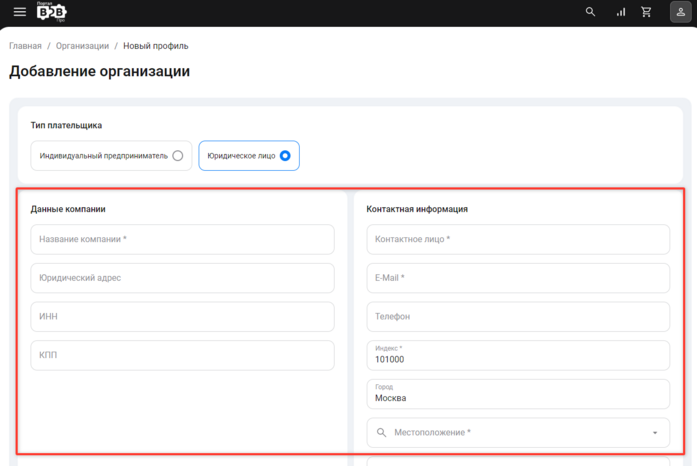The height and width of the screenshot is (466, 697).
Task: Focus the КПП field
Action: coord(182,355)
